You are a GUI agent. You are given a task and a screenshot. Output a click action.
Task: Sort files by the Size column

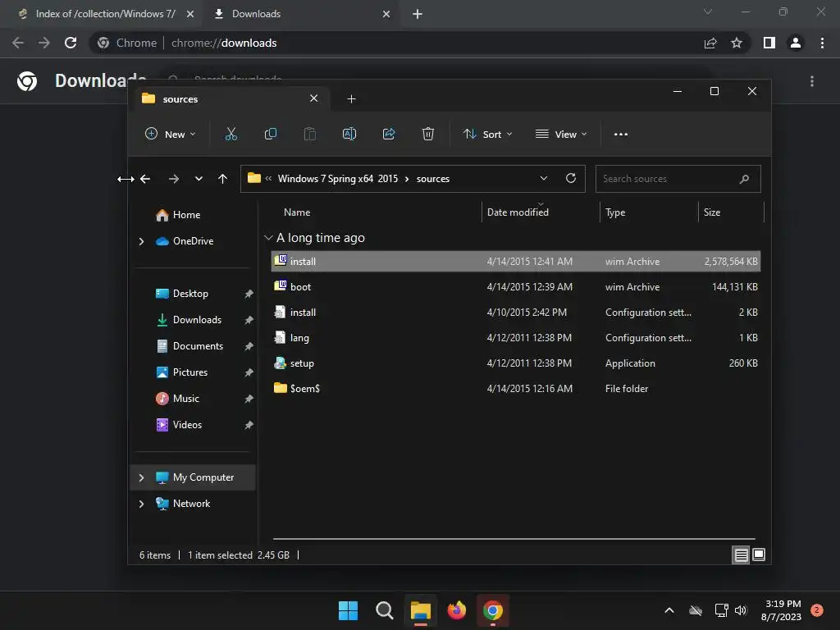(x=712, y=212)
